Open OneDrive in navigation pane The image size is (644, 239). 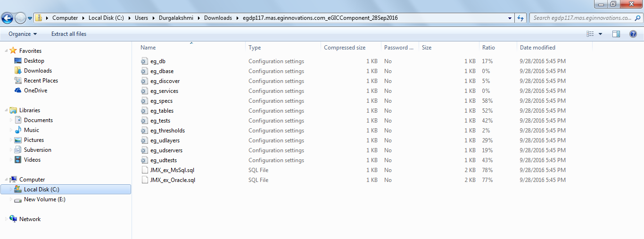coord(35,91)
